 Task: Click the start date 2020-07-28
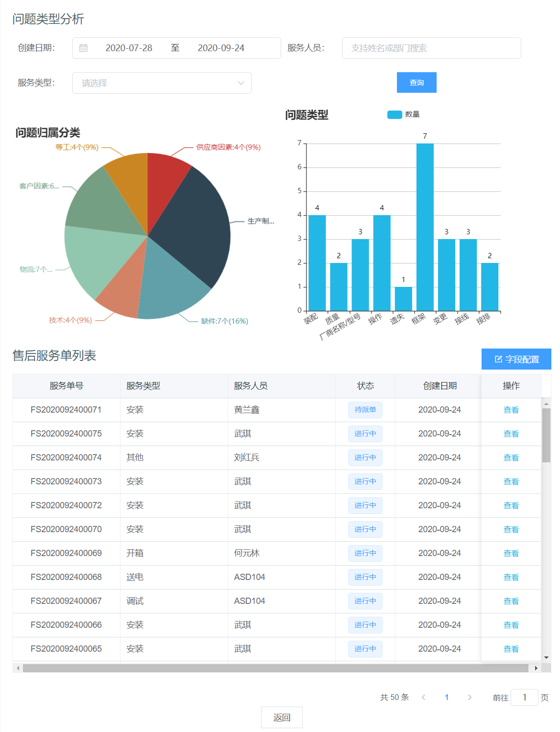tap(129, 48)
